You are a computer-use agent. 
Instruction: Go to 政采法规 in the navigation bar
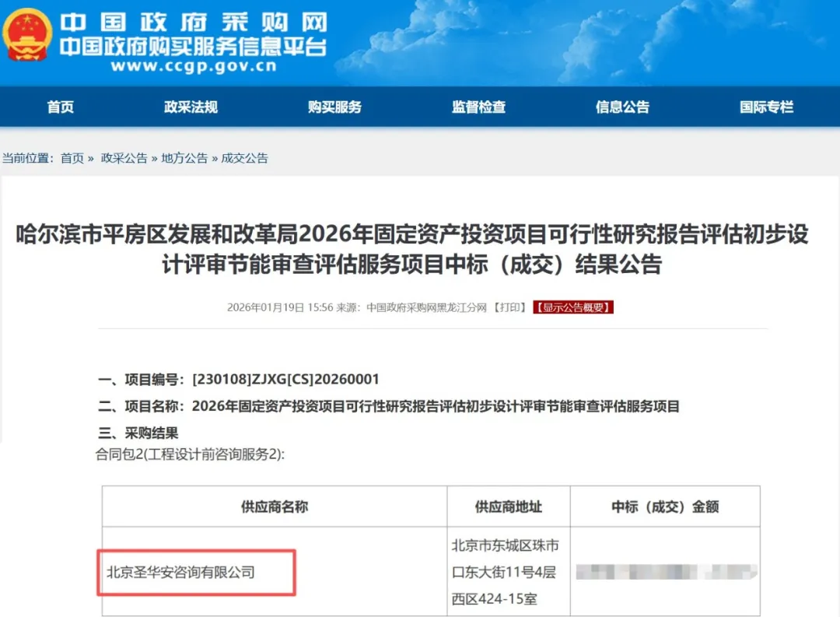coord(191,107)
